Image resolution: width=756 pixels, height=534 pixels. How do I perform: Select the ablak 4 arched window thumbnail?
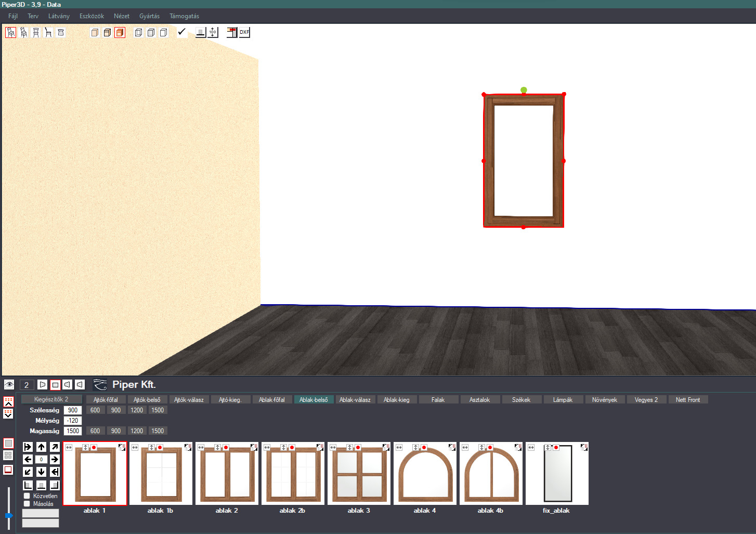coord(425,474)
